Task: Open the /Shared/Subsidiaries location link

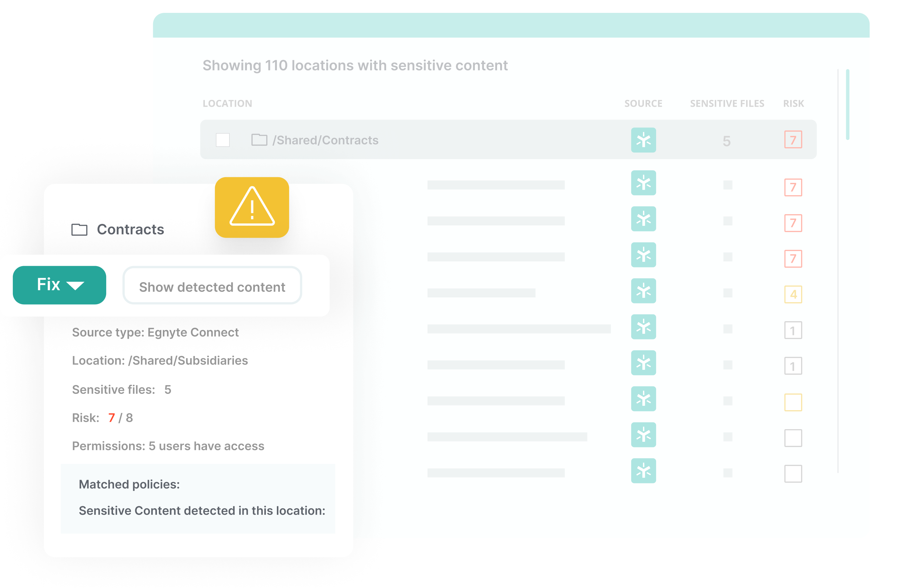Action: 188,360
